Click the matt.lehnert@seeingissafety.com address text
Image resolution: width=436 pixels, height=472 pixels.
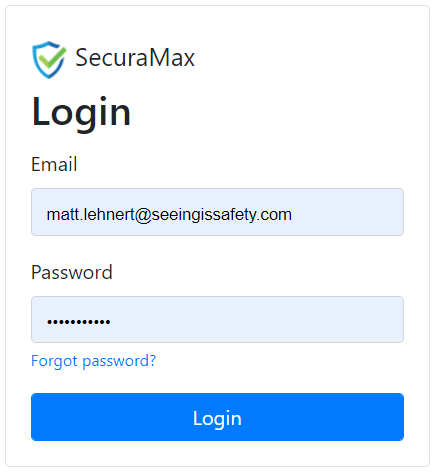pos(169,214)
